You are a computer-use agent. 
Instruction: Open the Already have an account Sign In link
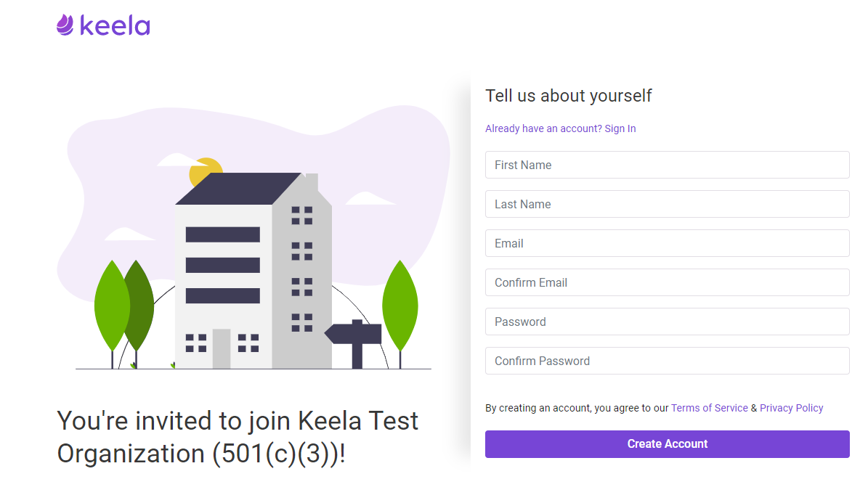[x=560, y=128]
